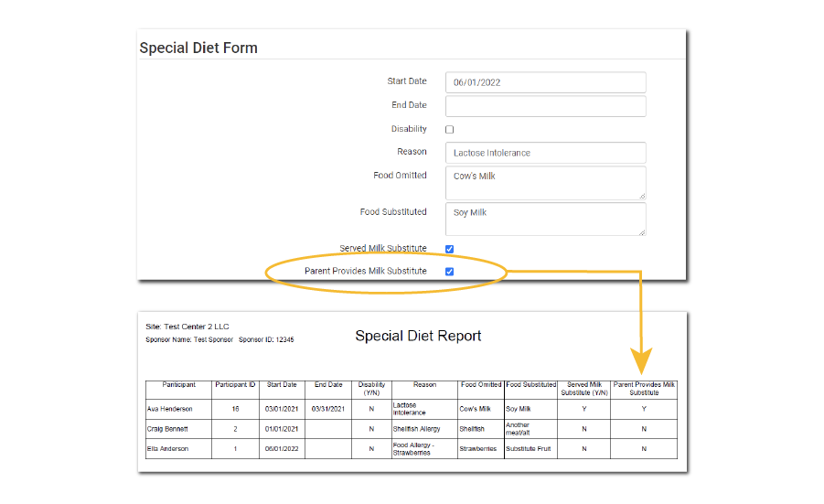The width and height of the screenshot is (824, 504).
Task: Click the Food Omitted resize handle
Action: 642,196
